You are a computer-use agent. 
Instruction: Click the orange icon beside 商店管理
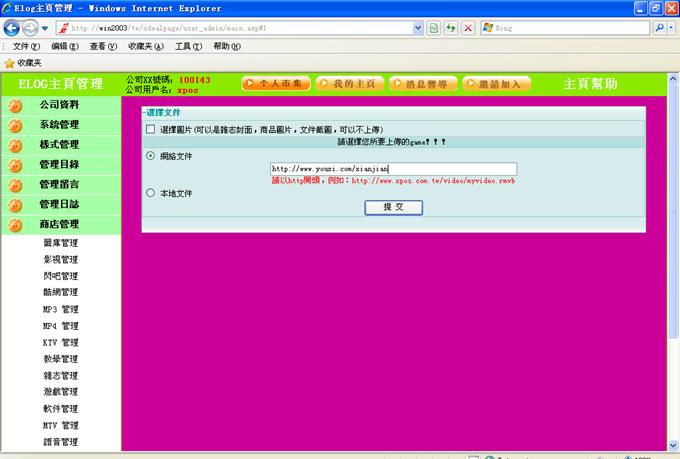(15, 225)
